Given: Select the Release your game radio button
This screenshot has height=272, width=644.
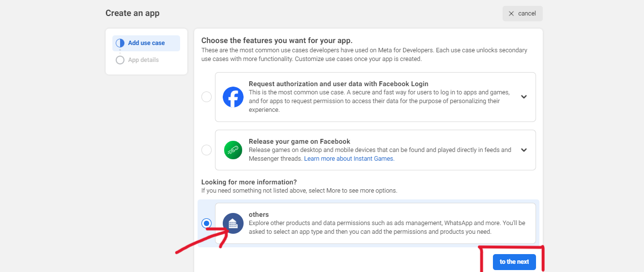Looking at the screenshot, I should click(206, 150).
